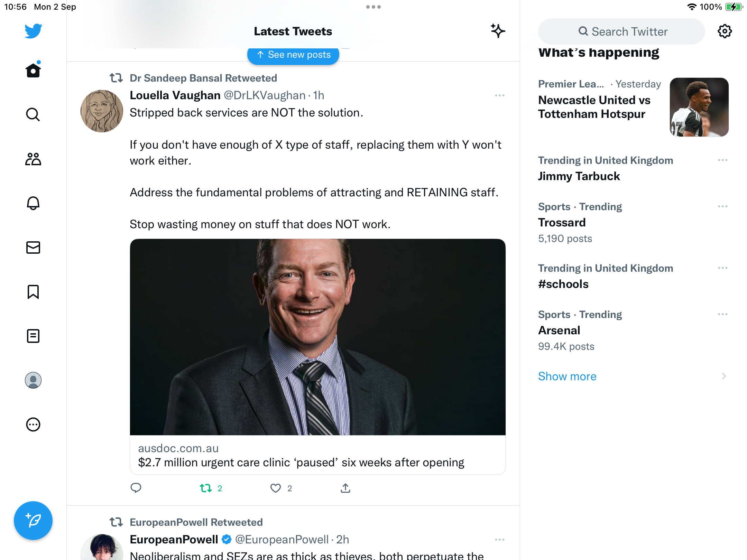Viewport: 747px width, 560px height.
Task: Open Communities people icon
Action: pos(33,159)
